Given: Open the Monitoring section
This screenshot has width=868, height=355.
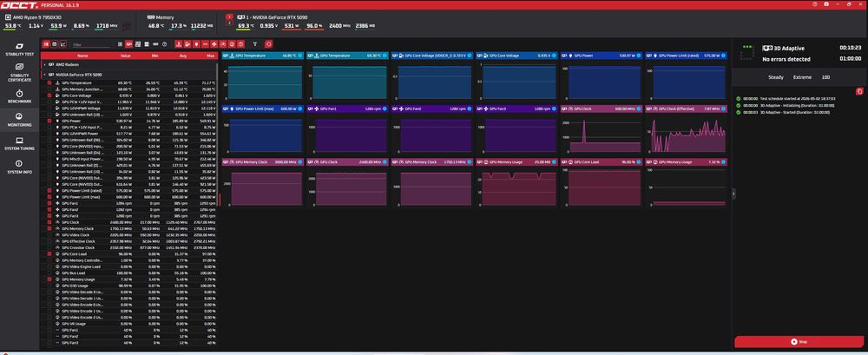Looking at the screenshot, I should coord(19,120).
